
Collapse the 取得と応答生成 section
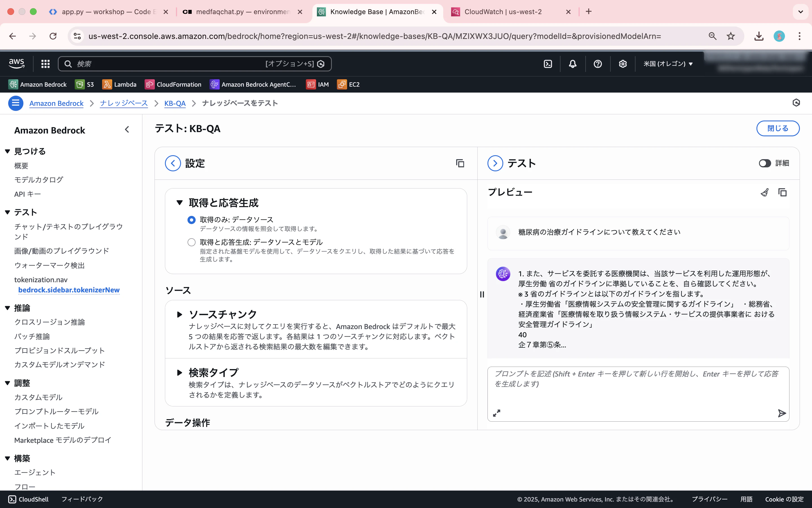[180, 203]
